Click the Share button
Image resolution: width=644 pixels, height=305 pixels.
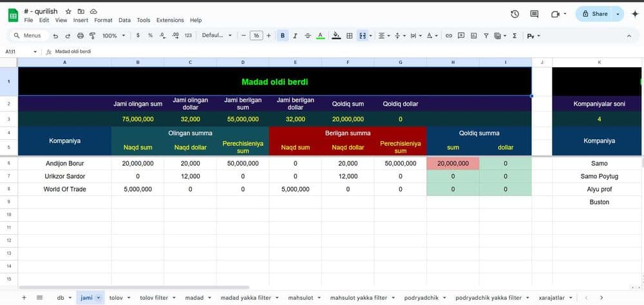(x=594, y=14)
